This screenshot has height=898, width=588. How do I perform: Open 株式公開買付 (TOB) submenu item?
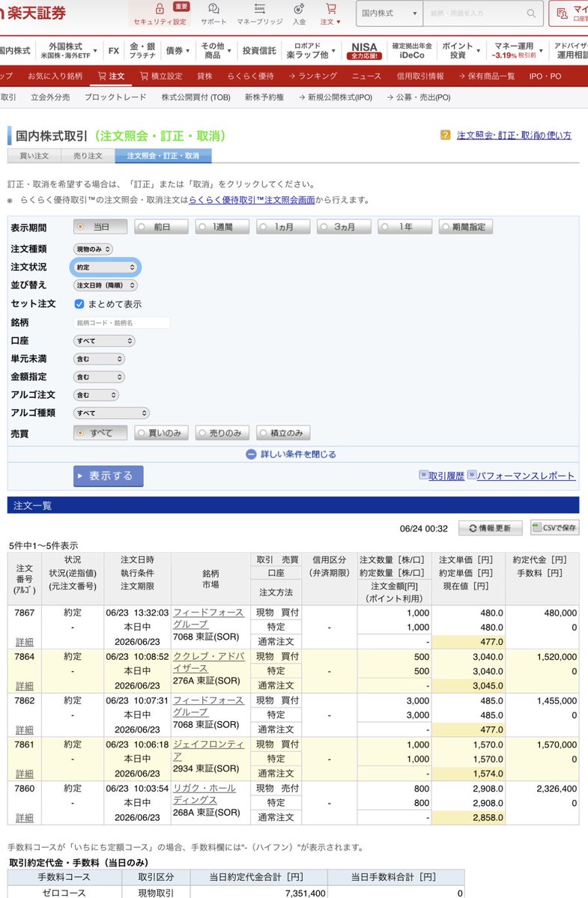196,97
